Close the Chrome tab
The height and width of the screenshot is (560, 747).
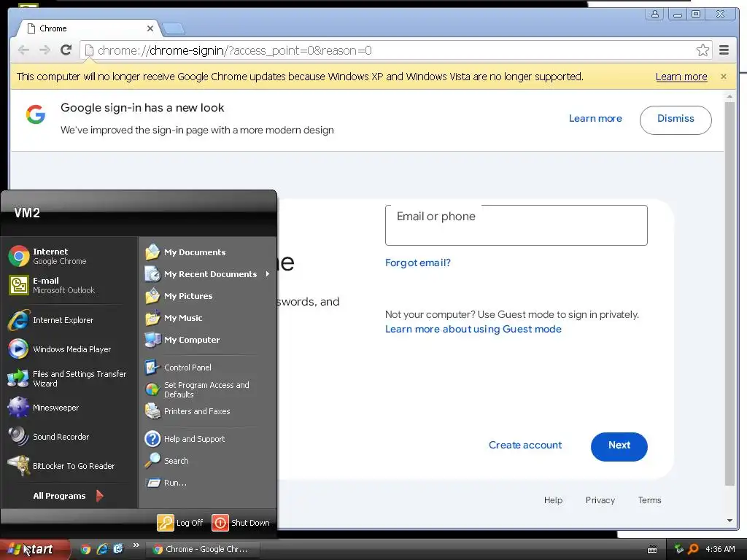pyautogui.click(x=150, y=28)
